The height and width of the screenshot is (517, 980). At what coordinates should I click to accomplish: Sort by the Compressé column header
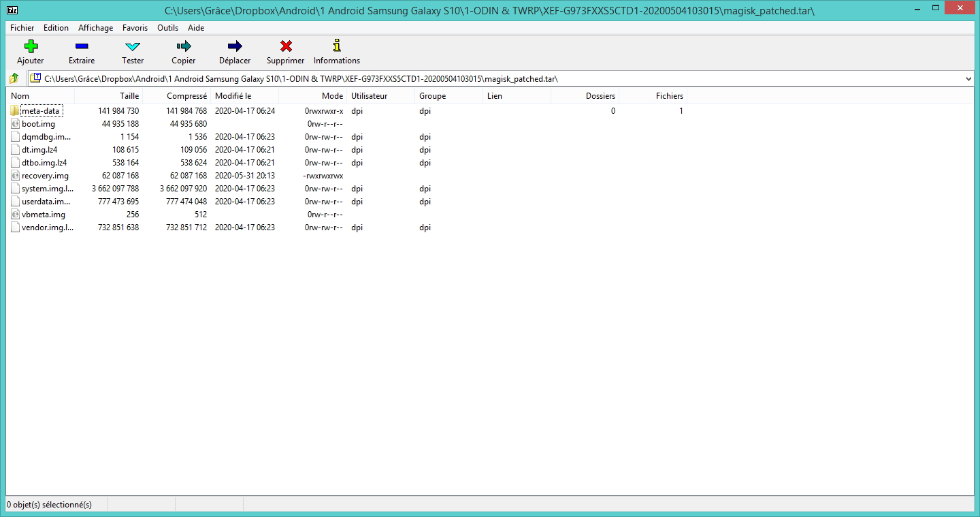(177, 96)
